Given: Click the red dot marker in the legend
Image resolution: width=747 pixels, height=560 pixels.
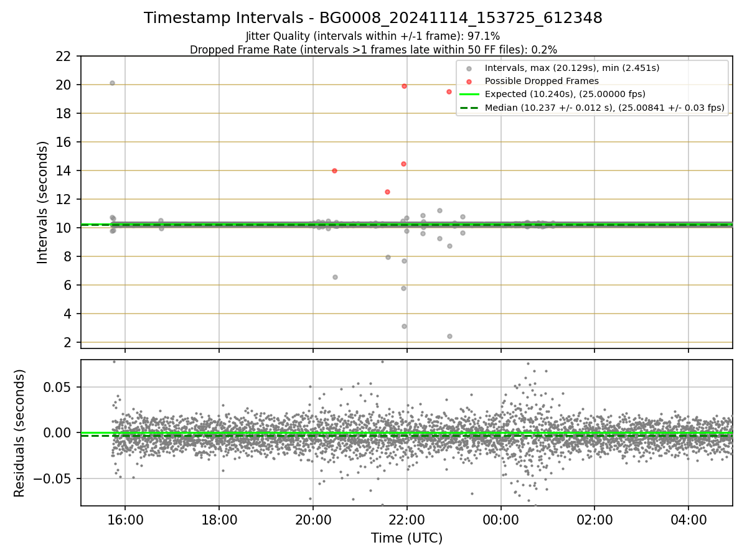Looking at the screenshot, I should [469, 81].
